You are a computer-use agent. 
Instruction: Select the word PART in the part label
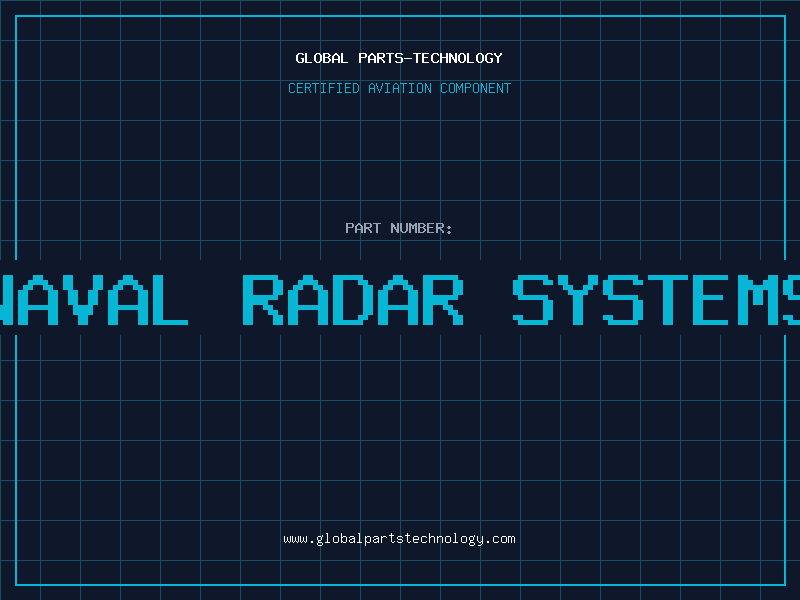point(361,228)
